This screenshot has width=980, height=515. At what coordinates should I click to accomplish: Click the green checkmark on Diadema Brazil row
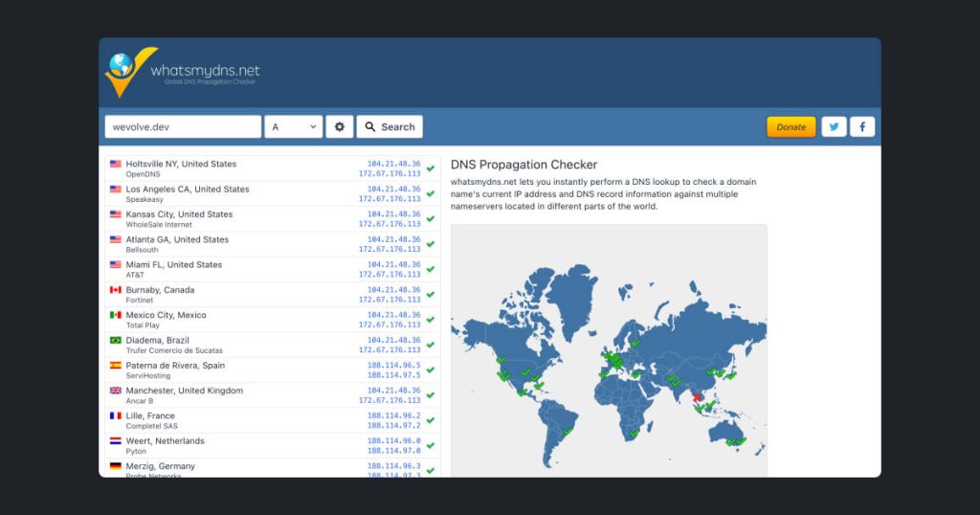coord(431,345)
